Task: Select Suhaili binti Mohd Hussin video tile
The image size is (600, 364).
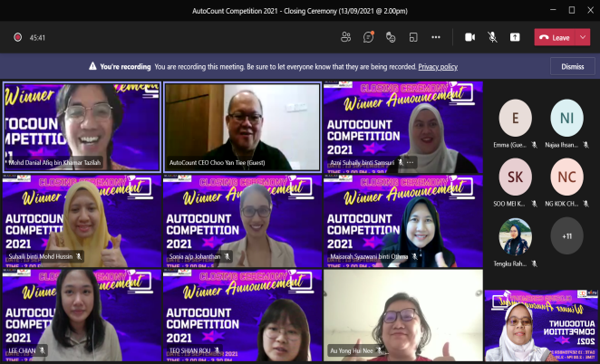Action: [x=82, y=221]
